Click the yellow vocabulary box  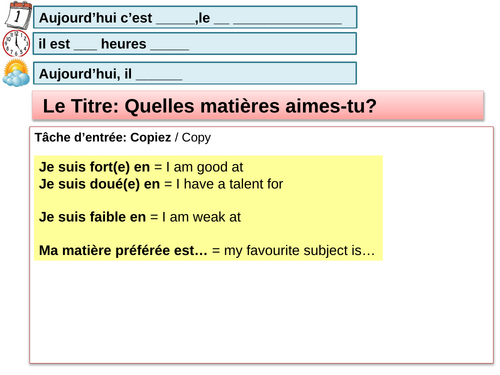point(208,208)
